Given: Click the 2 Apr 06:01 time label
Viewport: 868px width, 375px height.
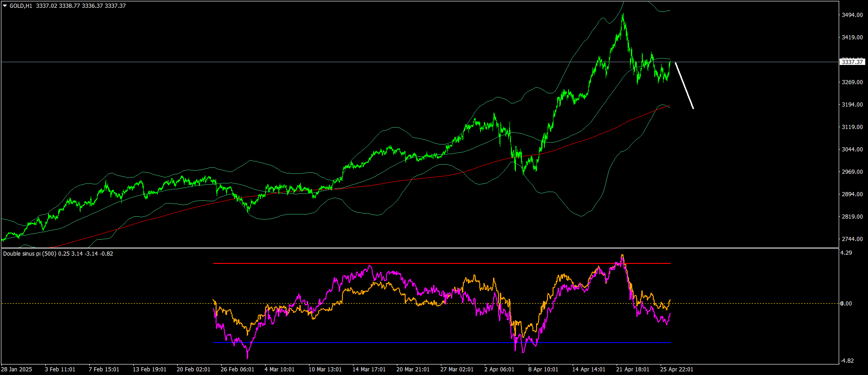Looking at the screenshot, I should (x=499, y=369).
